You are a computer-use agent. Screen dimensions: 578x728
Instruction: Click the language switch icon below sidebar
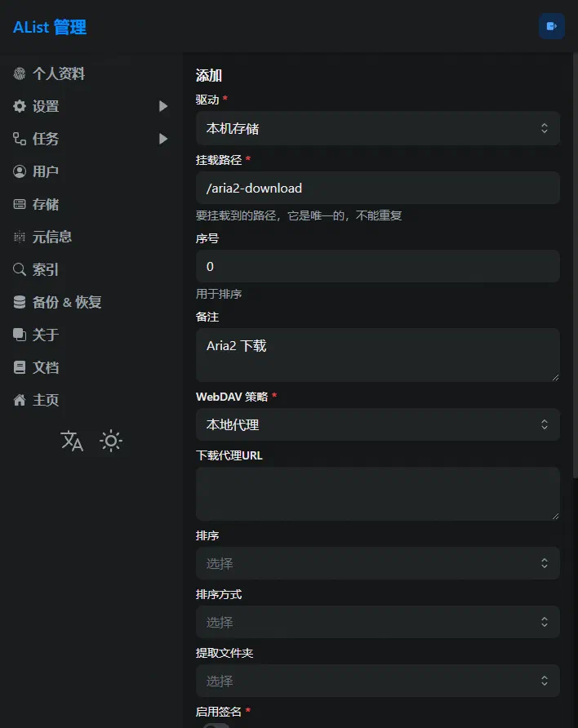[72, 441]
